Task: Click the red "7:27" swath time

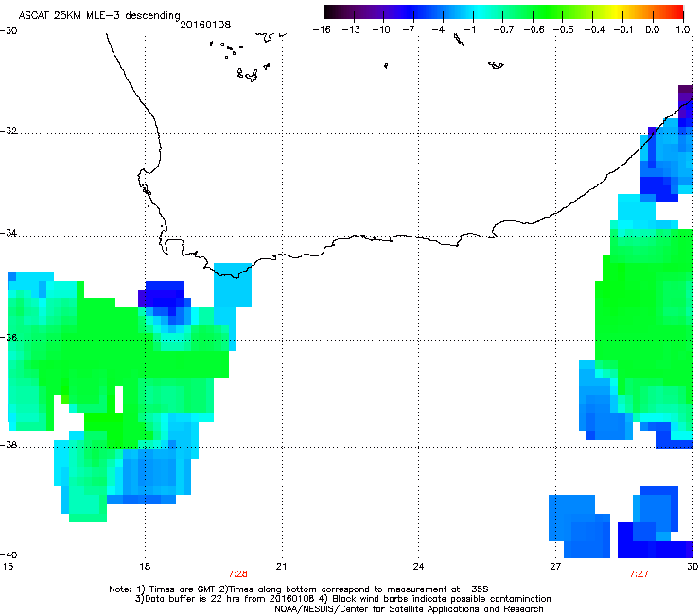Action: pyautogui.click(x=639, y=574)
